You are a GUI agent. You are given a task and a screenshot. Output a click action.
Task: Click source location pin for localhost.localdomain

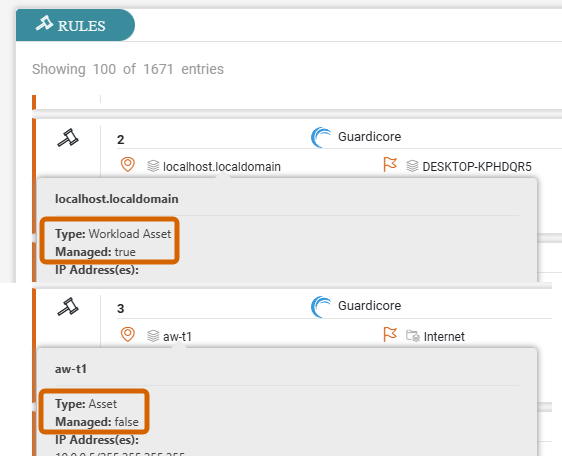[x=128, y=165]
